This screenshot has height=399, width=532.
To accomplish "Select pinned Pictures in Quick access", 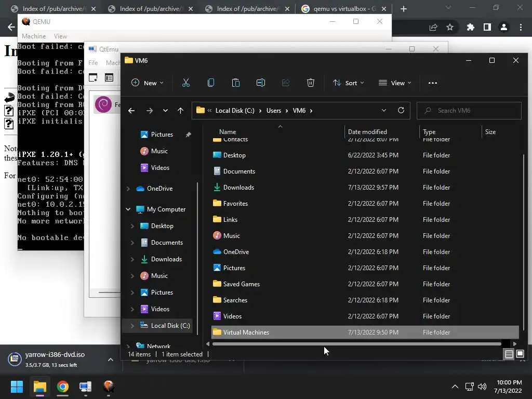I will 162,135.
